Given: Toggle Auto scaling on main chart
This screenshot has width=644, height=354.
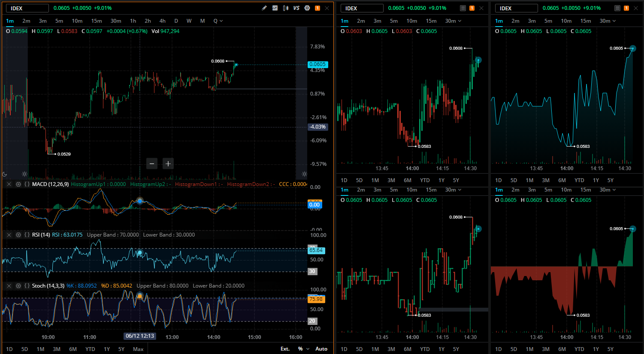Looking at the screenshot, I should pos(321,349).
